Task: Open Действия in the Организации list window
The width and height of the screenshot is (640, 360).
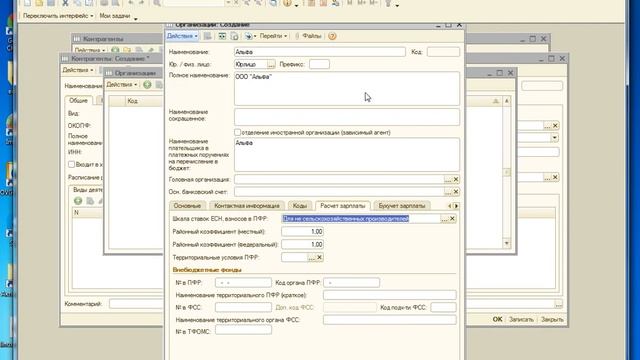Action: [122, 84]
